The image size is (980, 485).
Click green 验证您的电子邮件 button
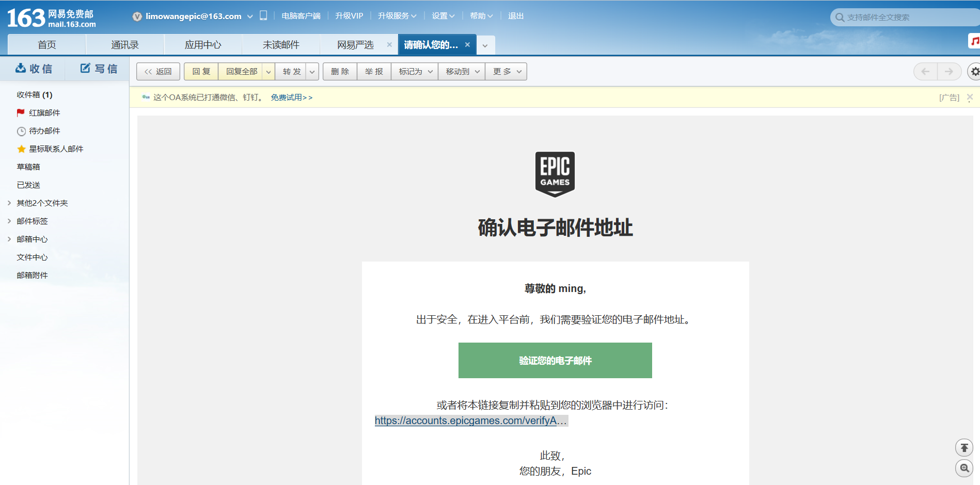[555, 360]
